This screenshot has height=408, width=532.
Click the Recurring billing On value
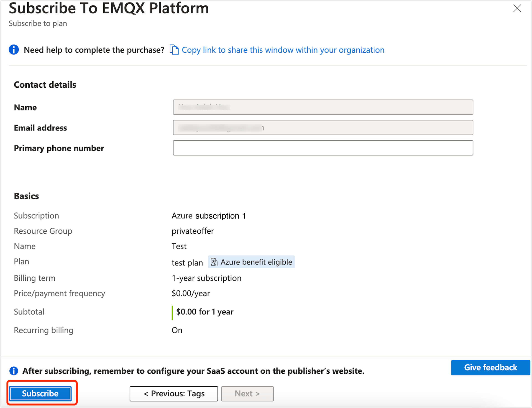pos(177,330)
